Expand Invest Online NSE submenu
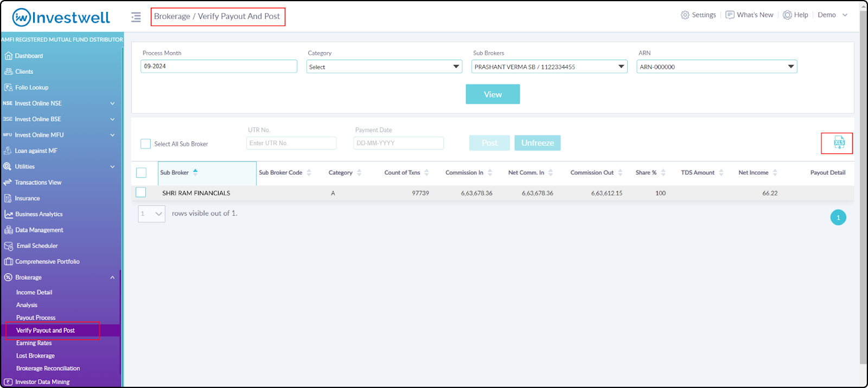The width and height of the screenshot is (868, 388). 113,104
